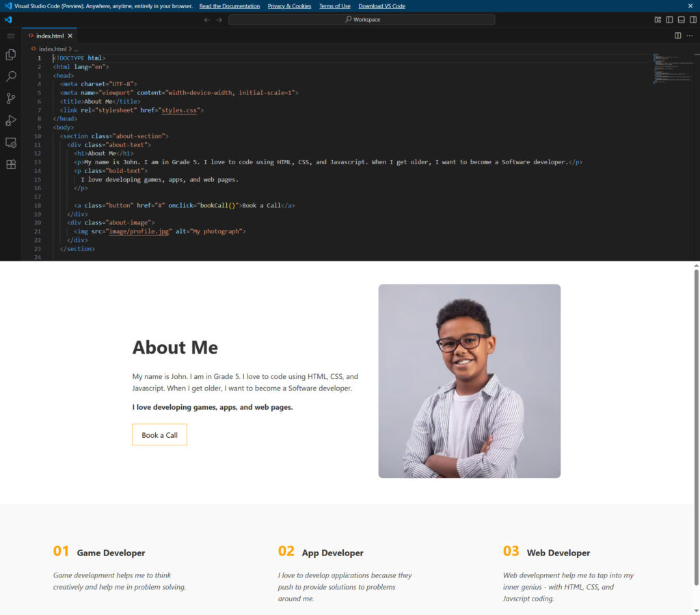This screenshot has width=700, height=615.
Task: Open the Remote Explorer view
Action: [10, 142]
